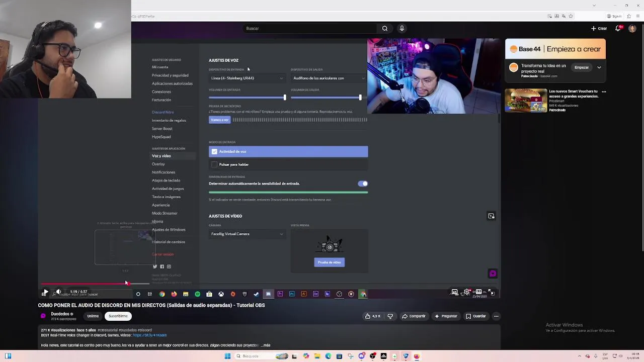Open the FaceRig Virtual Camera dropdown

[x=247, y=234]
